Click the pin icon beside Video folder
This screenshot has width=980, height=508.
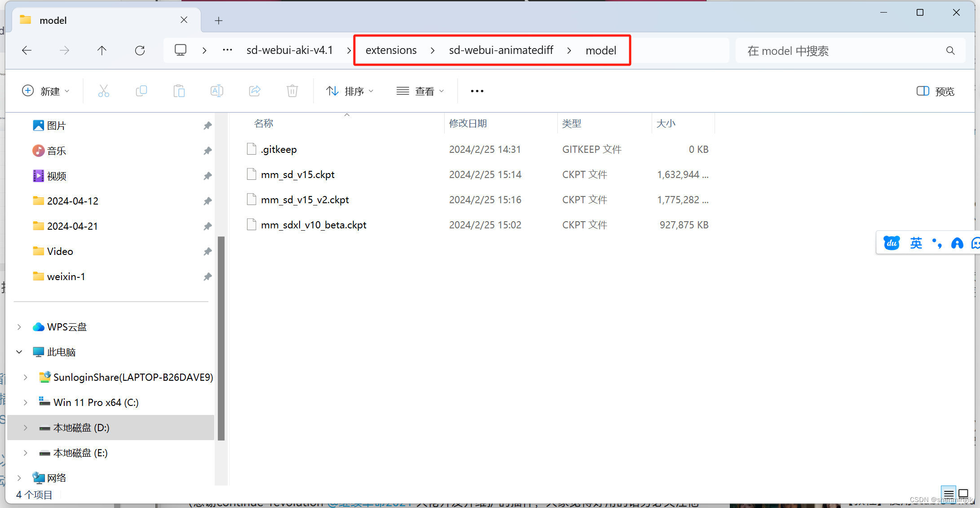tap(207, 251)
